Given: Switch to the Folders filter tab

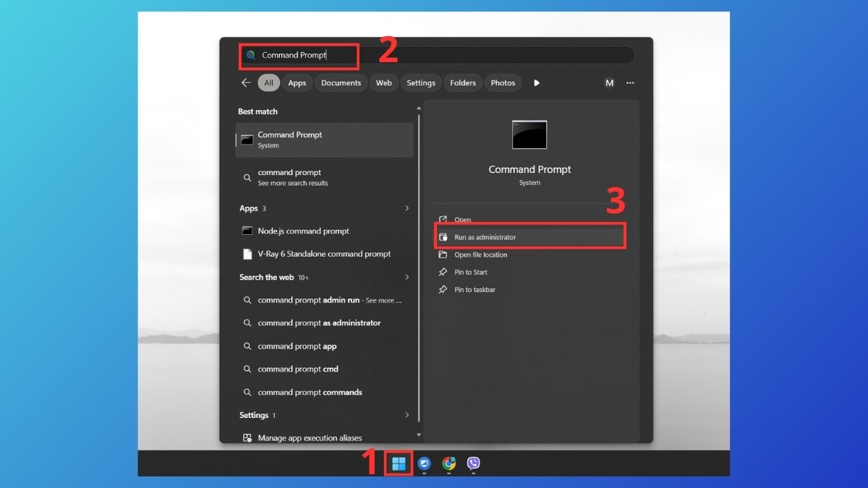Looking at the screenshot, I should pyautogui.click(x=463, y=83).
